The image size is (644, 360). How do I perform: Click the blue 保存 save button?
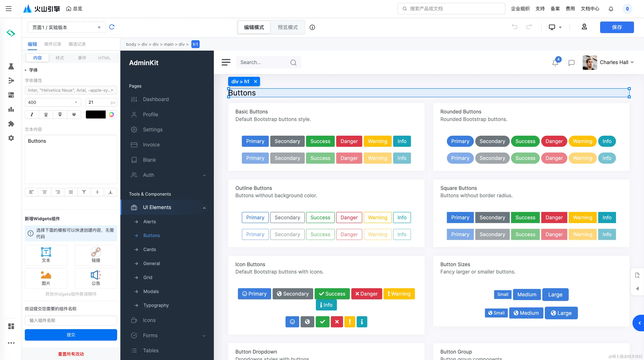617,27
